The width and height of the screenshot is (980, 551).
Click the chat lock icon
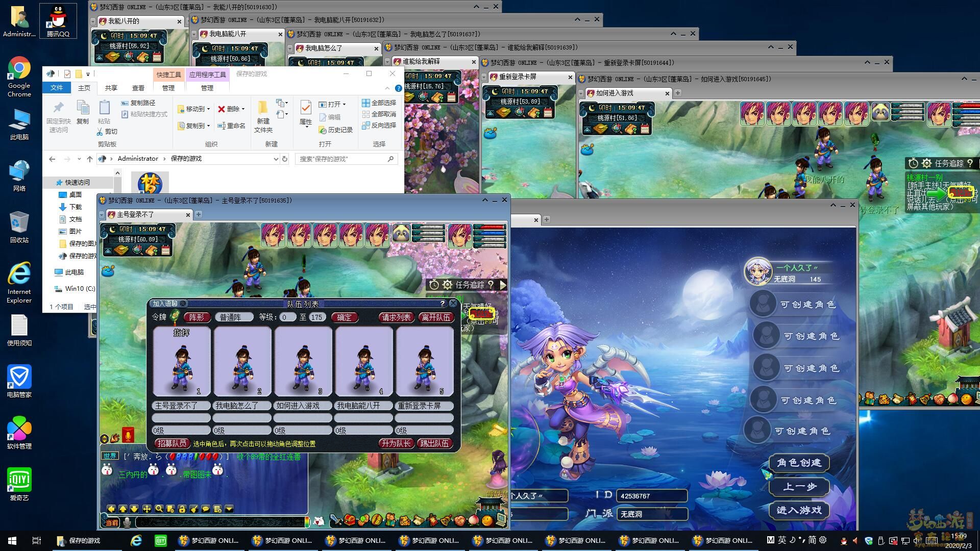182,509
